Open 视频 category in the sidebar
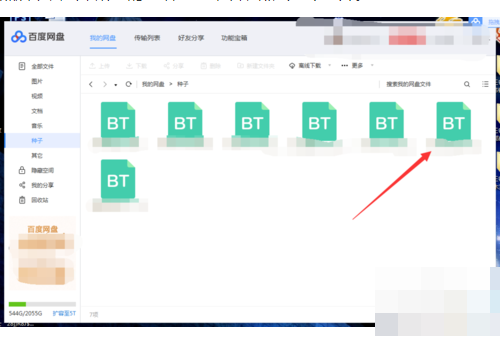500x360 pixels. click(37, 96)
